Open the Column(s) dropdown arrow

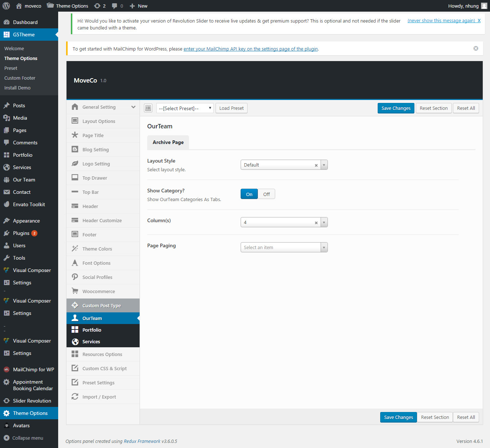click(x=324, y=222)
